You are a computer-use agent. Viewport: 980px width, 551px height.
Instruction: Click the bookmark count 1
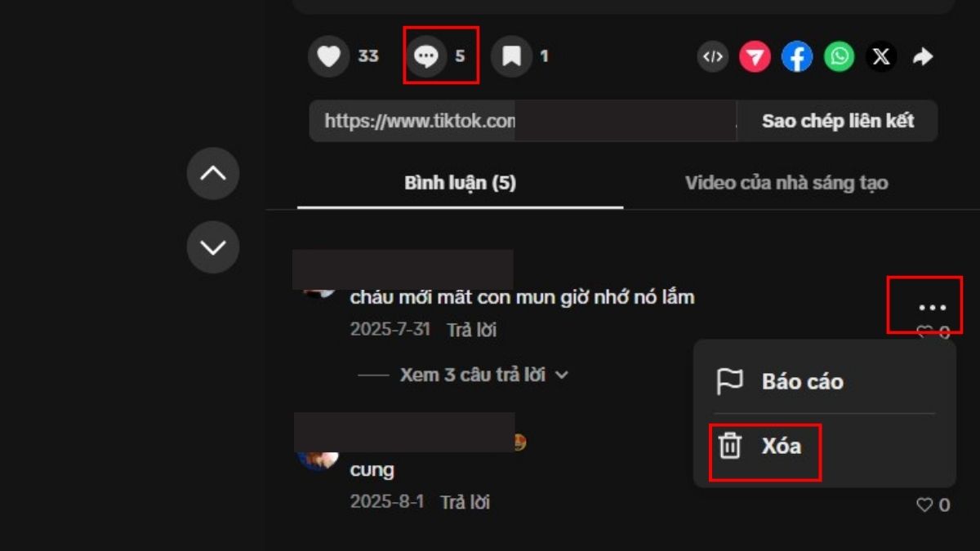click(544, 56)
